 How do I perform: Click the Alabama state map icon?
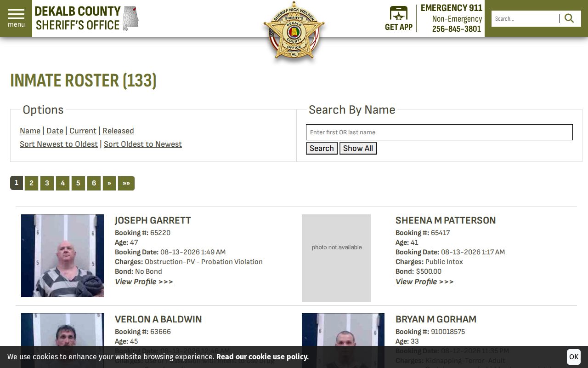click(131, 18)
